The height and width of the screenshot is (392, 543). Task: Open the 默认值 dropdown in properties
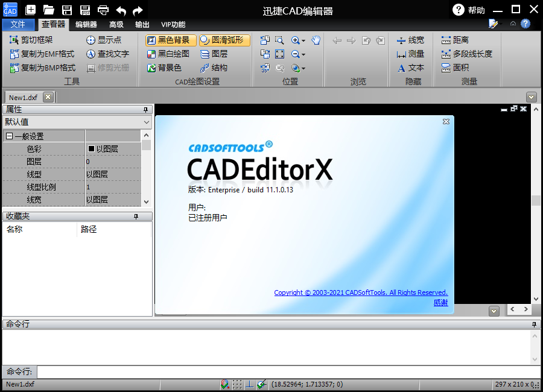pyautogui.click(x=147, y=122)
